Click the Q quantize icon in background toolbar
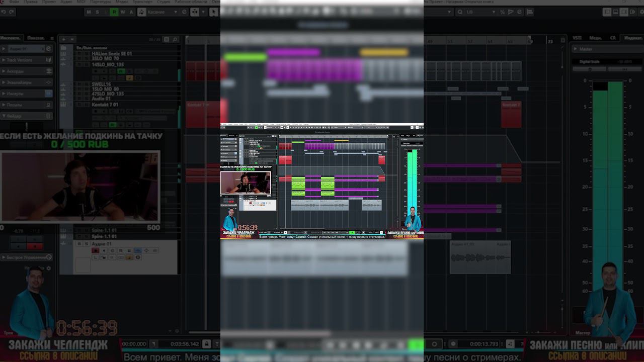The width and height of the screenshot is (644, 362). (x=459, y=12)
